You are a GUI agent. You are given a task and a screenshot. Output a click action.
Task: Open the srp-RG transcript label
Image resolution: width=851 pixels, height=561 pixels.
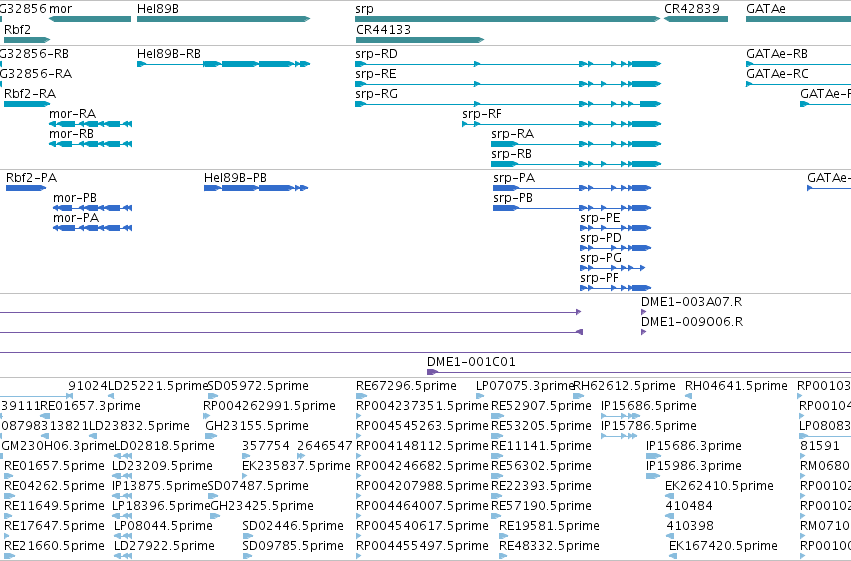[x=376, y=94]
